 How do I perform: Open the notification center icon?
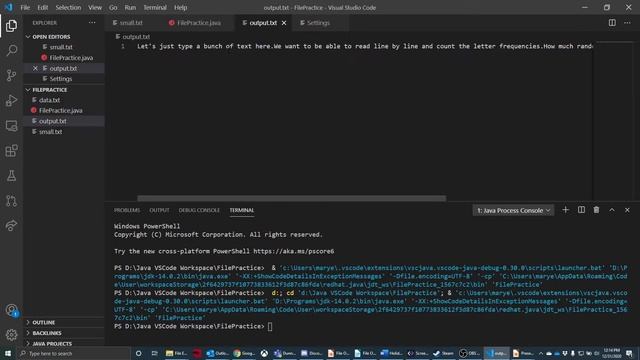[x=629, y=353]
